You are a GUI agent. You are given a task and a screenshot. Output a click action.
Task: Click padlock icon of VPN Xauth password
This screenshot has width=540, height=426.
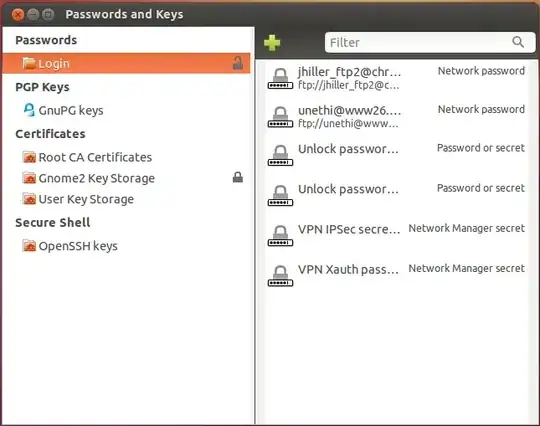tap(280, 276)
